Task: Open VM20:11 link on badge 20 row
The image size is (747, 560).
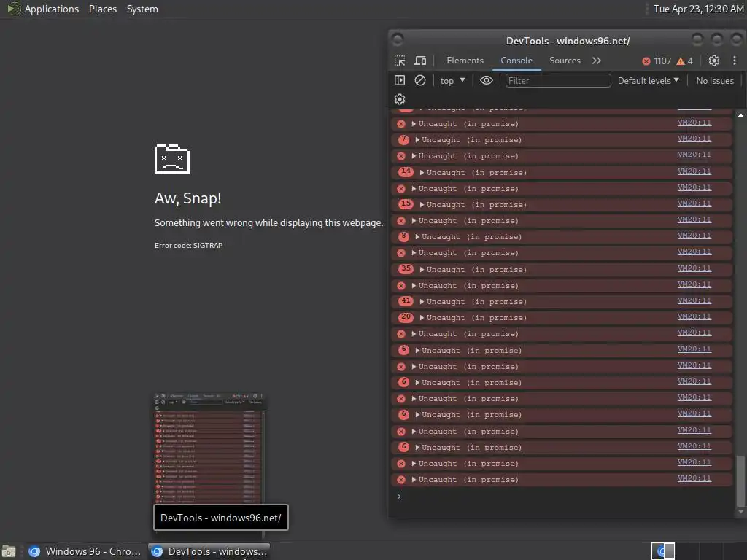Action: 694,316
